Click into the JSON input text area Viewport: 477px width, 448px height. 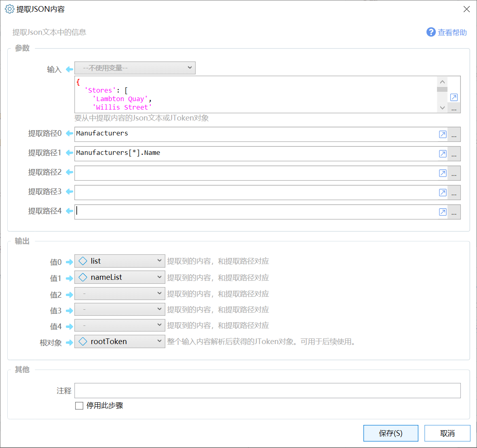click(x=255, y=94)
